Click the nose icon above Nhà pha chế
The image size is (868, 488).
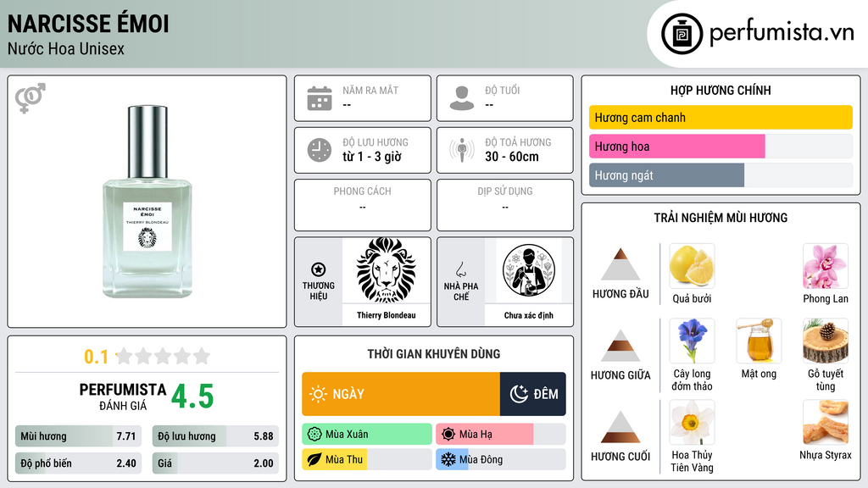tap(460, 269)
